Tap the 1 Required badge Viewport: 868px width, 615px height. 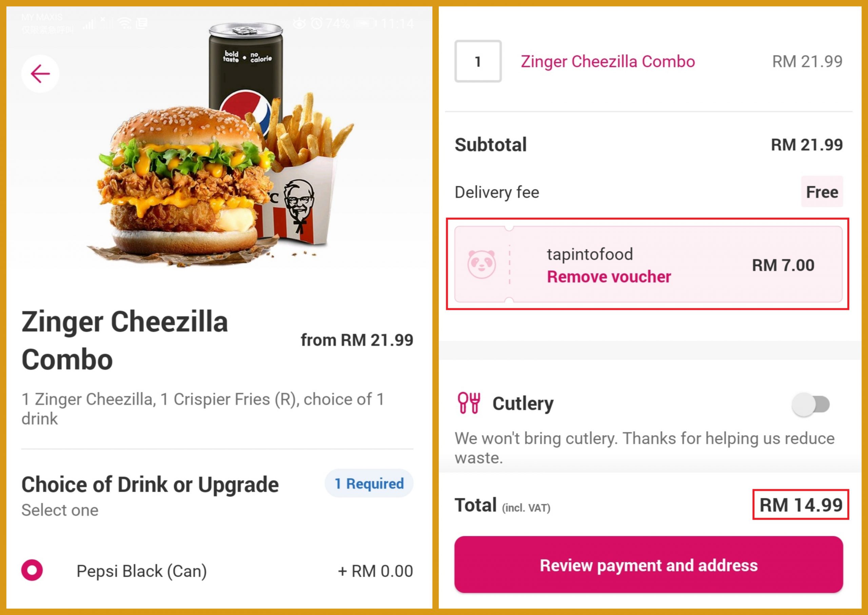(x=369, y=484)
